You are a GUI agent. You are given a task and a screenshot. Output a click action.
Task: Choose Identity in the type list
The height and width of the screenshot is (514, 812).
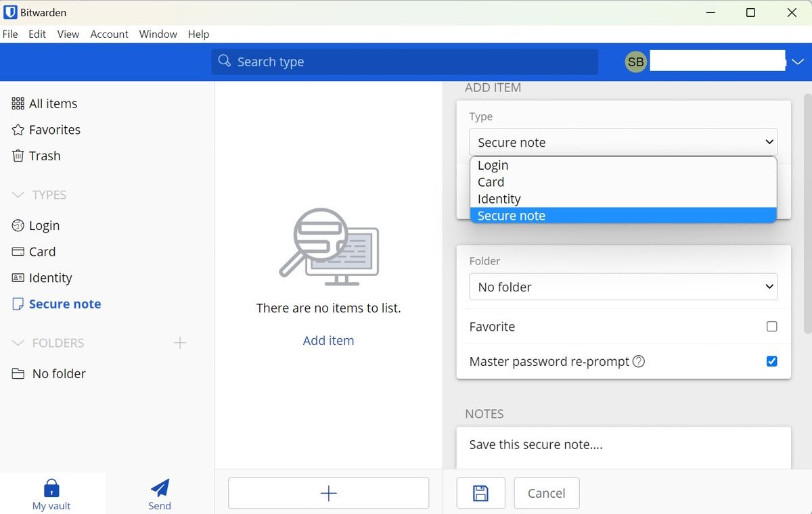[x=623, y=199]
